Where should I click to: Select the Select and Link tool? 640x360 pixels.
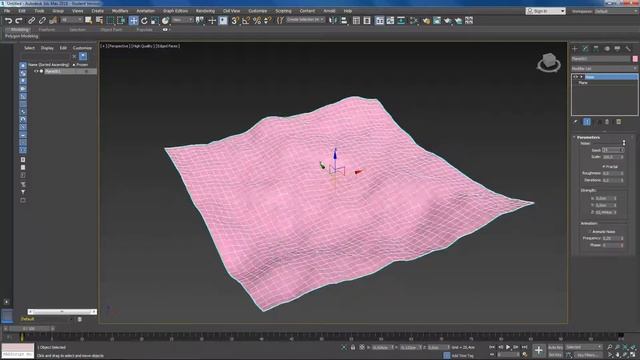(x=31, y=20)
